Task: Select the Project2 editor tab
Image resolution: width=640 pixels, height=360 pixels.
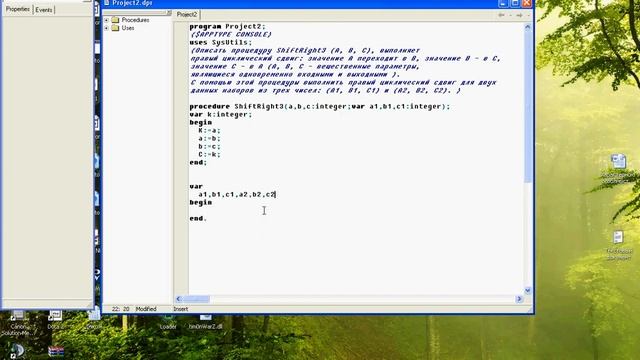Action: (x=187, y=14)
